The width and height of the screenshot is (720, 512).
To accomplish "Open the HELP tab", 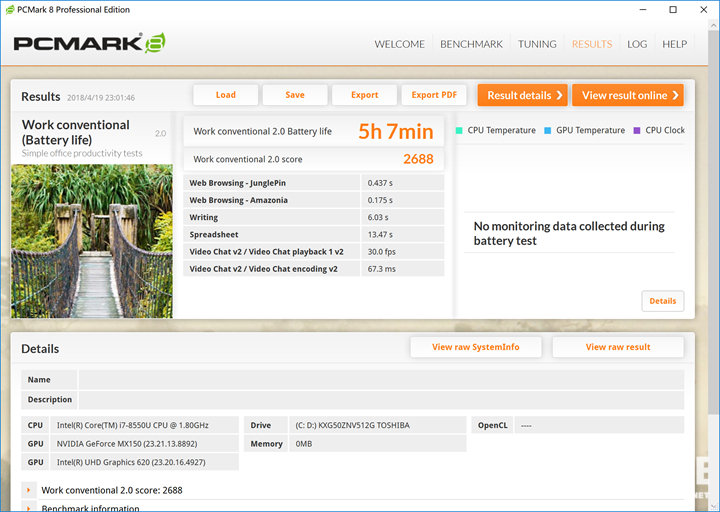I will [675, 44].
